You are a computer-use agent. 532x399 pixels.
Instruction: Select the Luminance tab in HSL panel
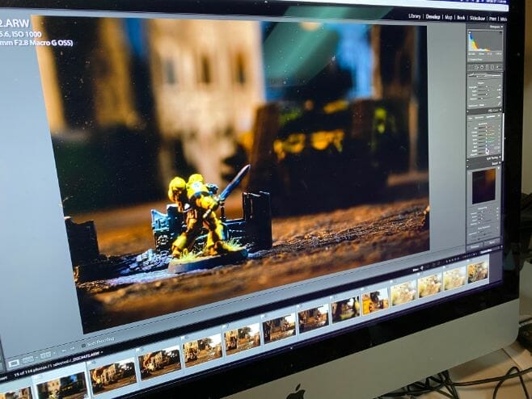(490, 116)
